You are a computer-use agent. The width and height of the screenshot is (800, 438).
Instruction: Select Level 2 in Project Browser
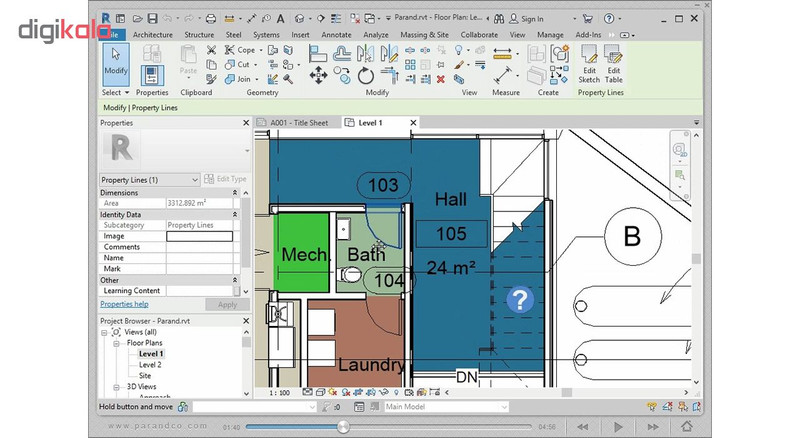pos(150,364)
